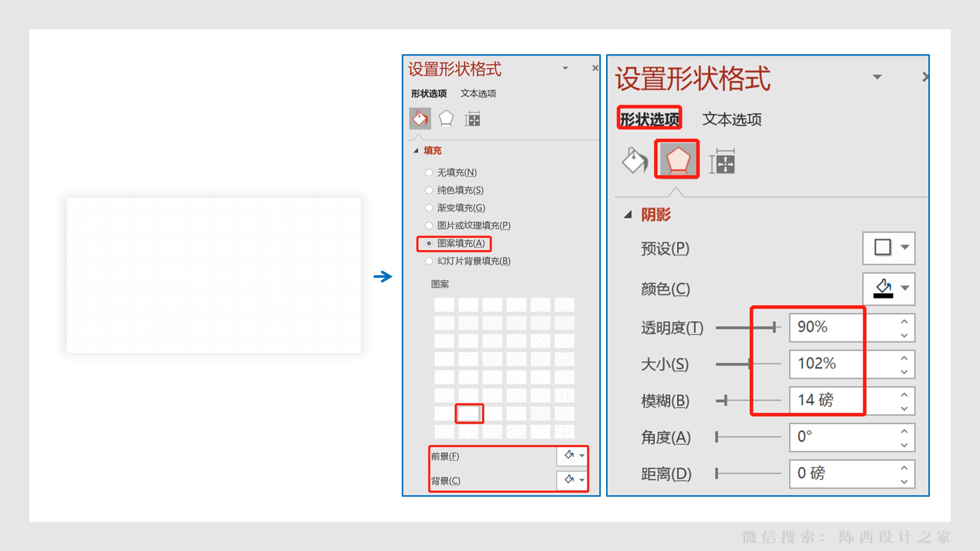Pick the red-highlighted grid pattern swatch
The height and width of the screenshot is (551, 980).
coord(469,413)
